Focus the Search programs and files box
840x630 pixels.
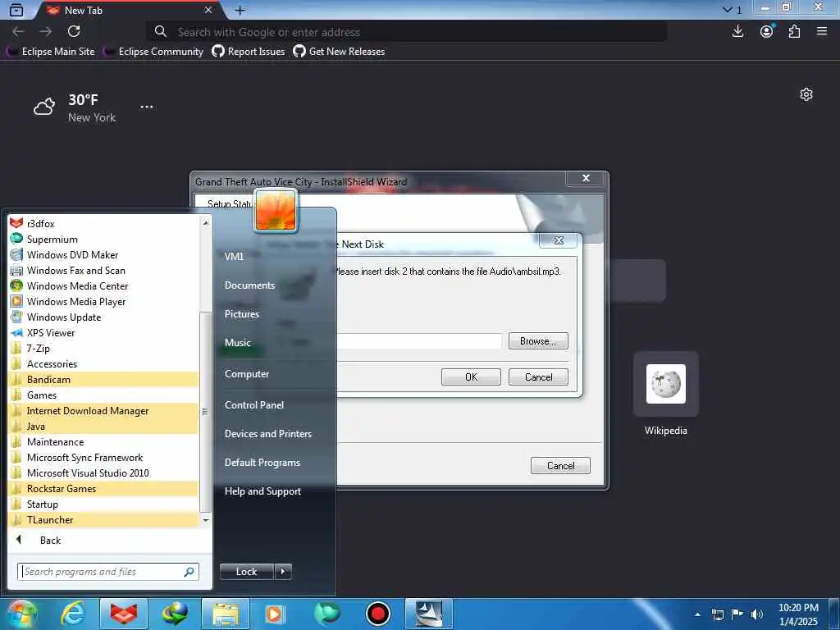[x=108, y=572]
